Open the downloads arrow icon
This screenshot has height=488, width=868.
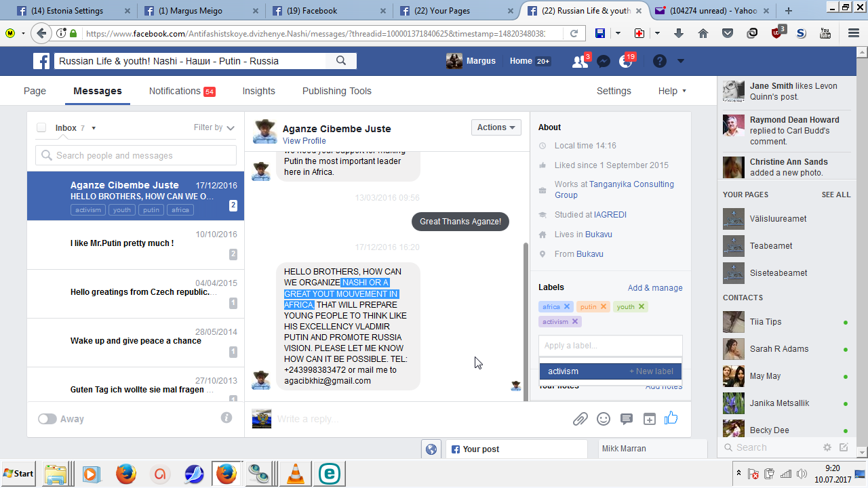679,33
